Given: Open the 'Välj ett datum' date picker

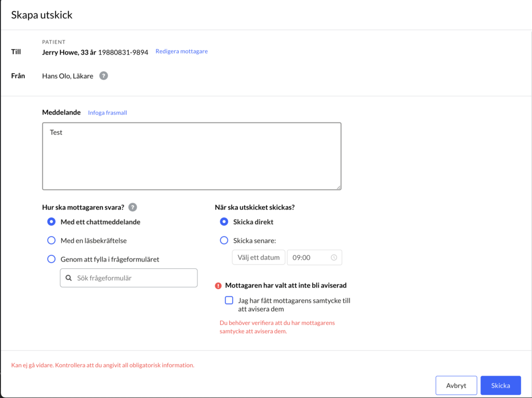Looking at the screenshot, I should 259,257.
